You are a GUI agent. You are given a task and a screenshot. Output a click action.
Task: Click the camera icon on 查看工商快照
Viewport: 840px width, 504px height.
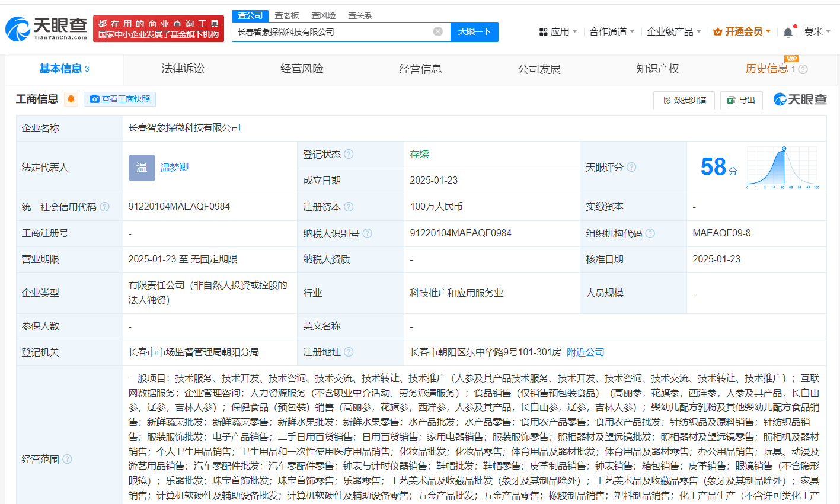94,99
